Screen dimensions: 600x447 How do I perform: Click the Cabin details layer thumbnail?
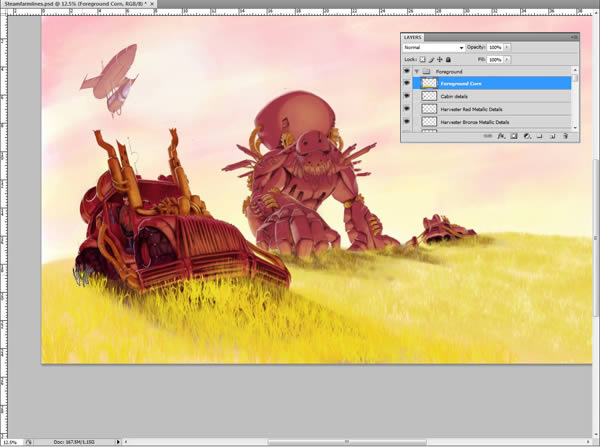(429, 96)
